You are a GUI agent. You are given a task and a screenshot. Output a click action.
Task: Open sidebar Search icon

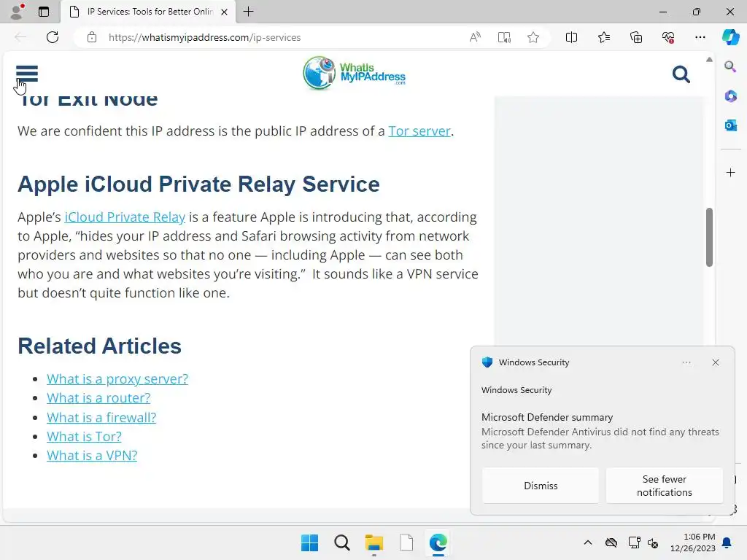pos(730,66)
